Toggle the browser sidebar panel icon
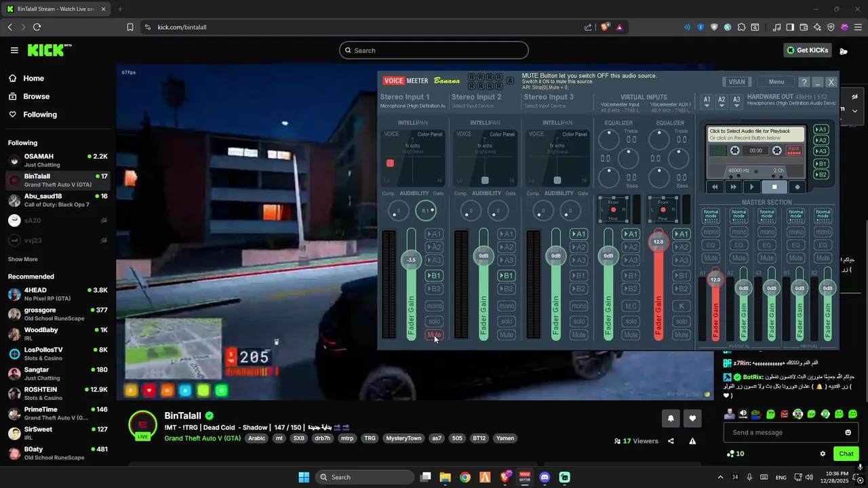 tap(790, 27)
